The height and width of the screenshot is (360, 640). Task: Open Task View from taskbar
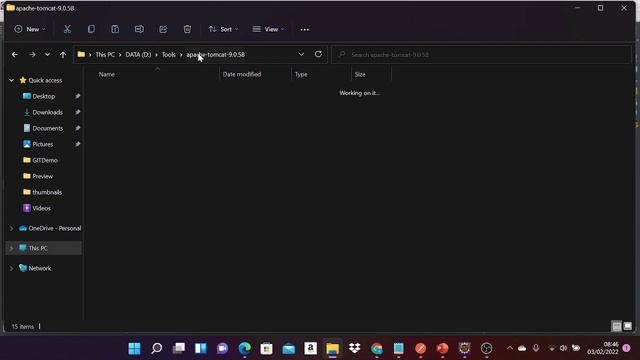178,348
